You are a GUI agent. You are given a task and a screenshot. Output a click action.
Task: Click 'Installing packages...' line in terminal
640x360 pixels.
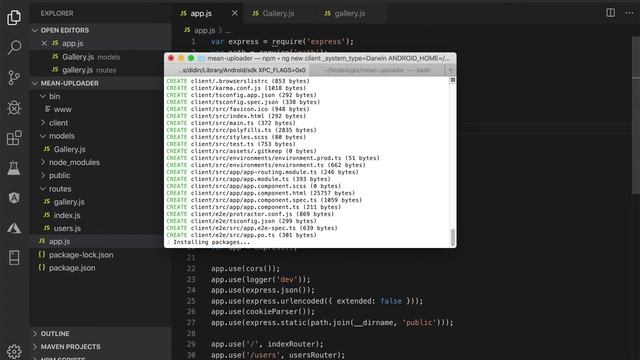(211, 242)
